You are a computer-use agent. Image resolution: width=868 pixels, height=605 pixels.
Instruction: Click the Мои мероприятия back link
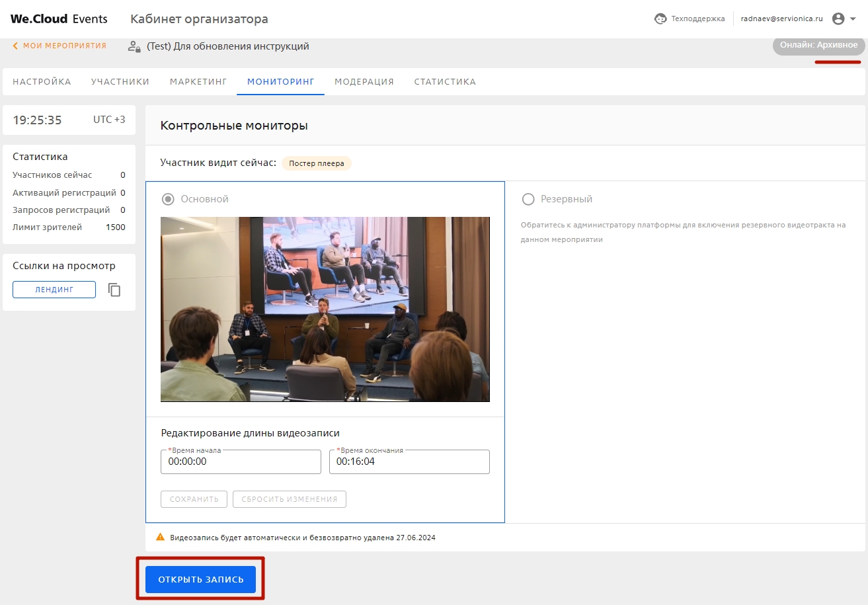tap(65, 46)
